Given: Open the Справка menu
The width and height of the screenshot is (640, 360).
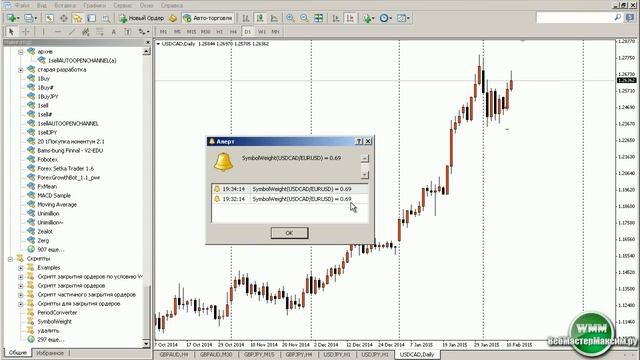Looking at the screenshot, I should click(171, 5).
